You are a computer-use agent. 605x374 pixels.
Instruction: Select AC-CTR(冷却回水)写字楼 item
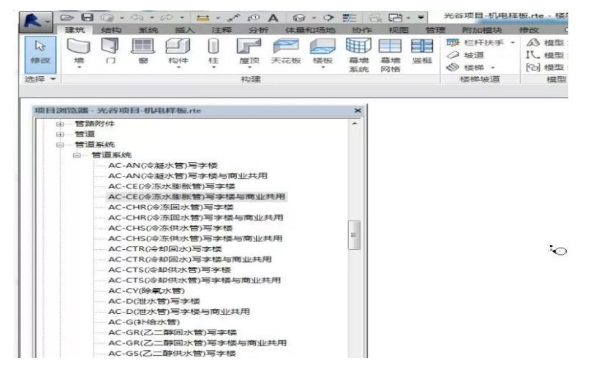point(165,249)
